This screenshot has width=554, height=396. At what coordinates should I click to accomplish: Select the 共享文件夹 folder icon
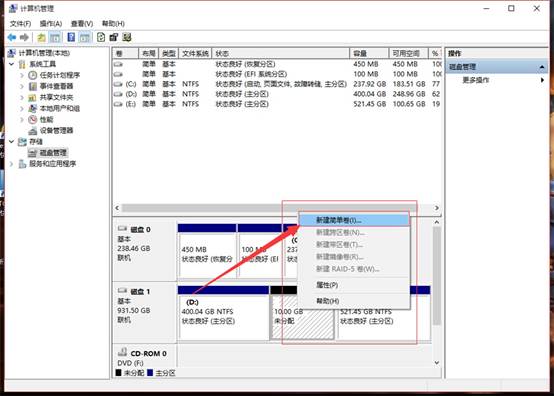(x=33, y=97)
